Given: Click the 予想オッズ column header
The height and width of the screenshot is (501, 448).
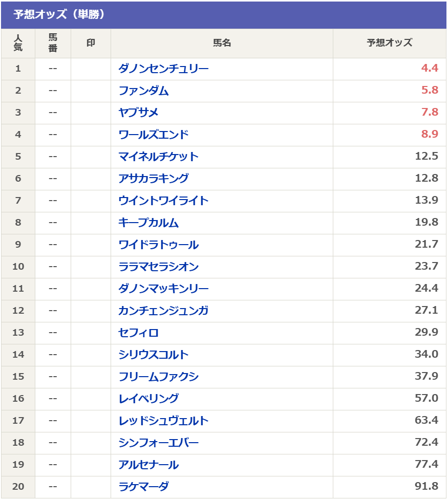Looking at the screenshot, I should point(389,43).
